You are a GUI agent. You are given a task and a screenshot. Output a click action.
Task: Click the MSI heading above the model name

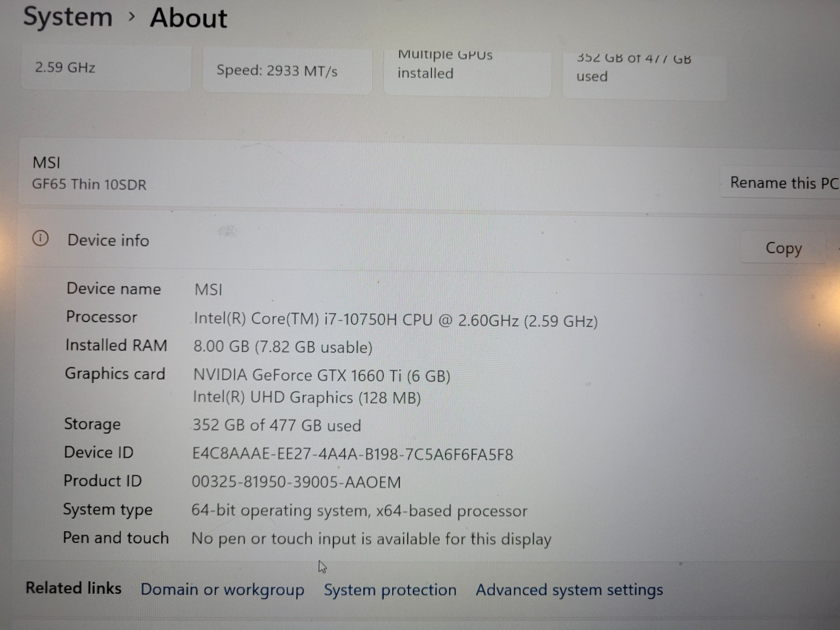coord(46,162)
